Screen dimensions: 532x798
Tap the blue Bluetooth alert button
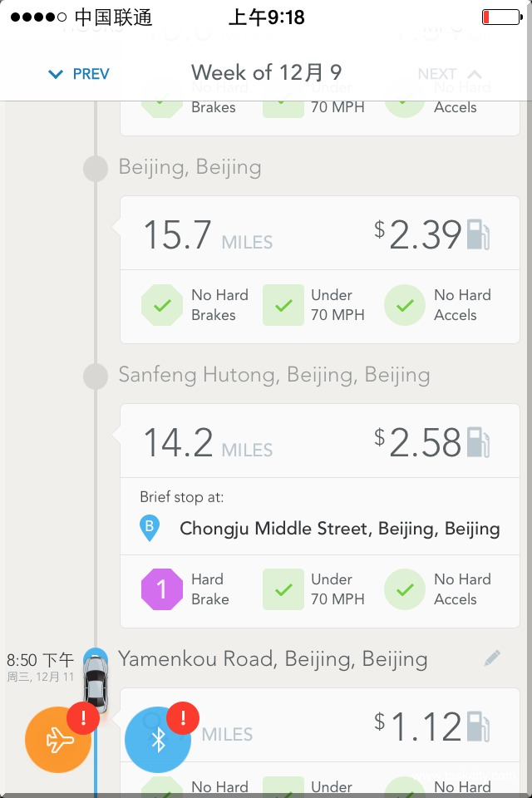158,739
